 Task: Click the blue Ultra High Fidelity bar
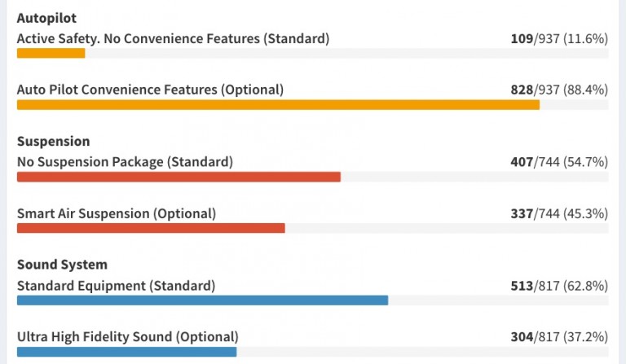[126, 352]
